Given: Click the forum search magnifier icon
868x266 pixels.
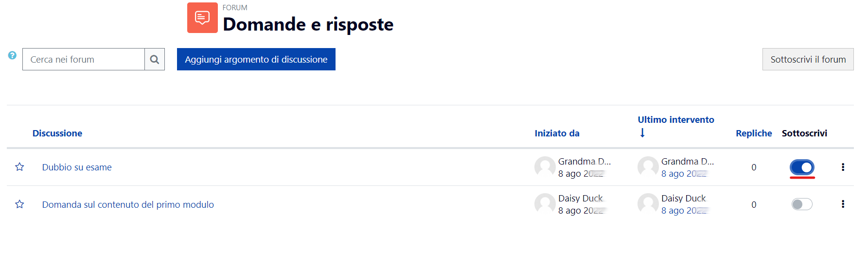Looking at the screenshot, I should pos(155,59).
